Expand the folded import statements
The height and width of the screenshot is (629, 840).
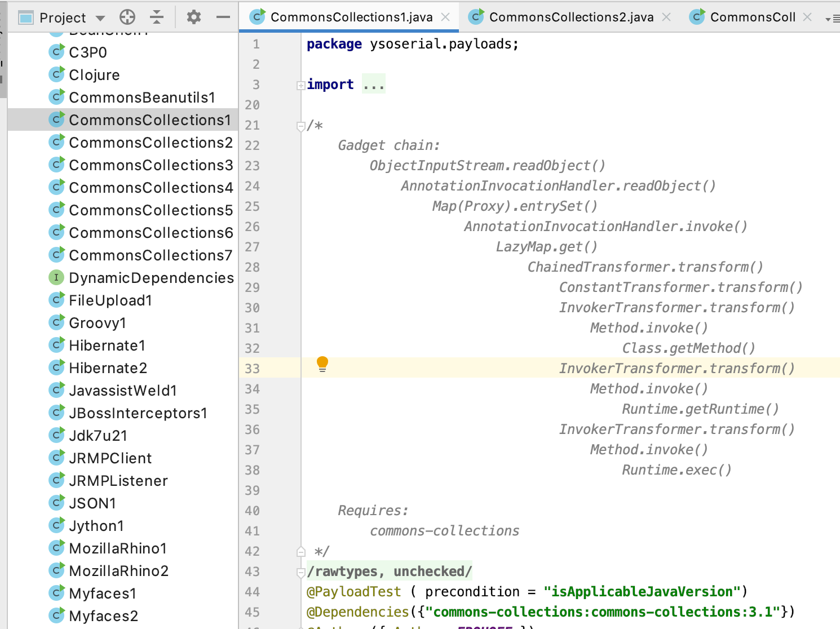(300, 85)
